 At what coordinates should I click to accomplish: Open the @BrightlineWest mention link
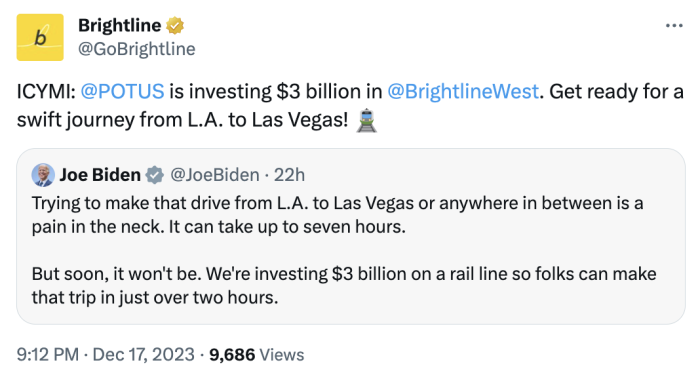463,92
